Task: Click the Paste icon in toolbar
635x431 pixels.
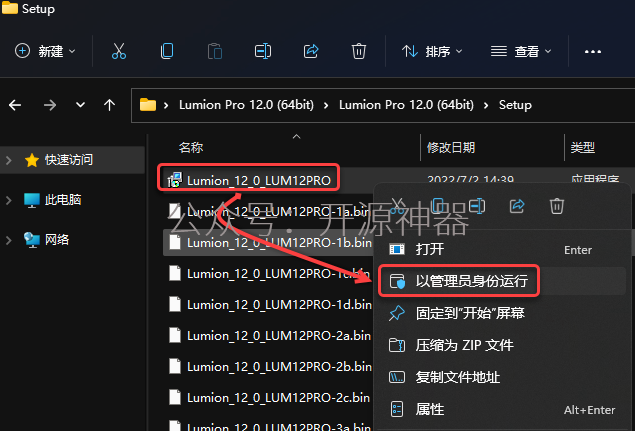Action: coord(215,51)
